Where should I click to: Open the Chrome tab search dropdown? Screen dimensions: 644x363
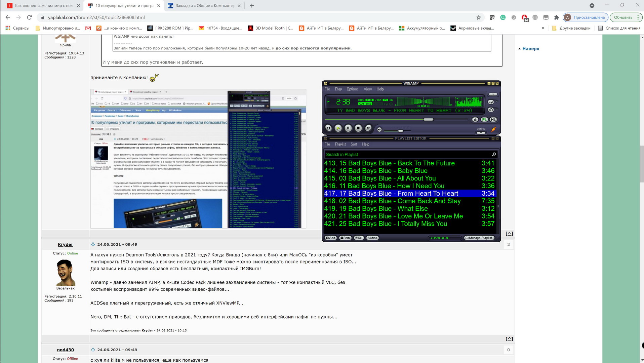(x=592, y=6)
